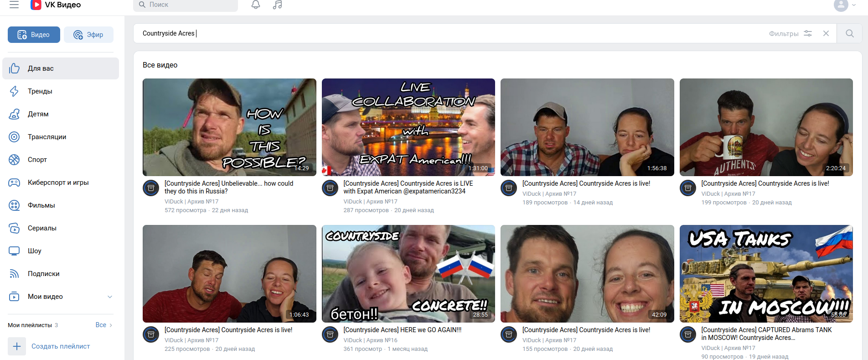
Task: Open the Шоу section
Action: click(61, 251)
